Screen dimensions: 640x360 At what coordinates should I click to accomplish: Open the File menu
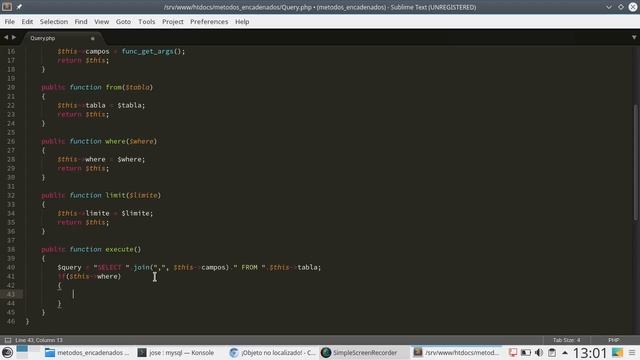(9, 22)
